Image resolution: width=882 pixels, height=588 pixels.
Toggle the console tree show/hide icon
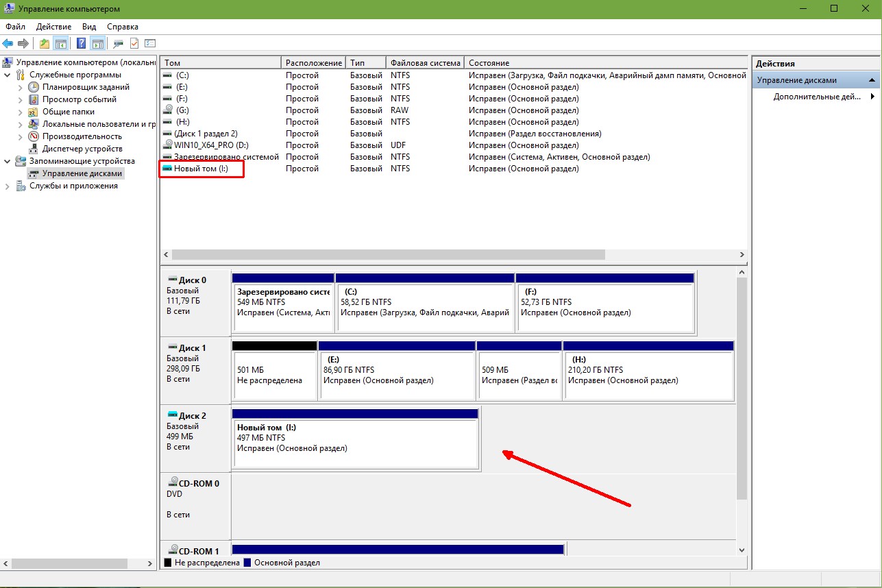point(61,44)
